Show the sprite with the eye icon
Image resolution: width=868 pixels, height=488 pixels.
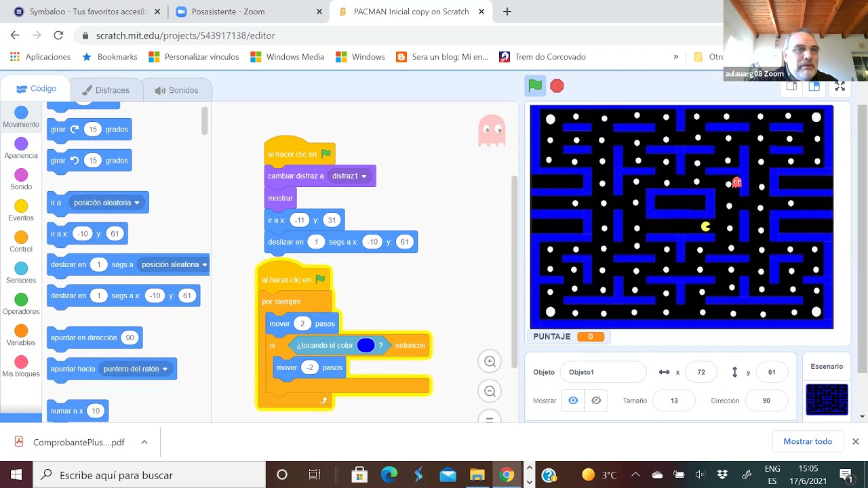pyautogui.click(x=573, y=401)
